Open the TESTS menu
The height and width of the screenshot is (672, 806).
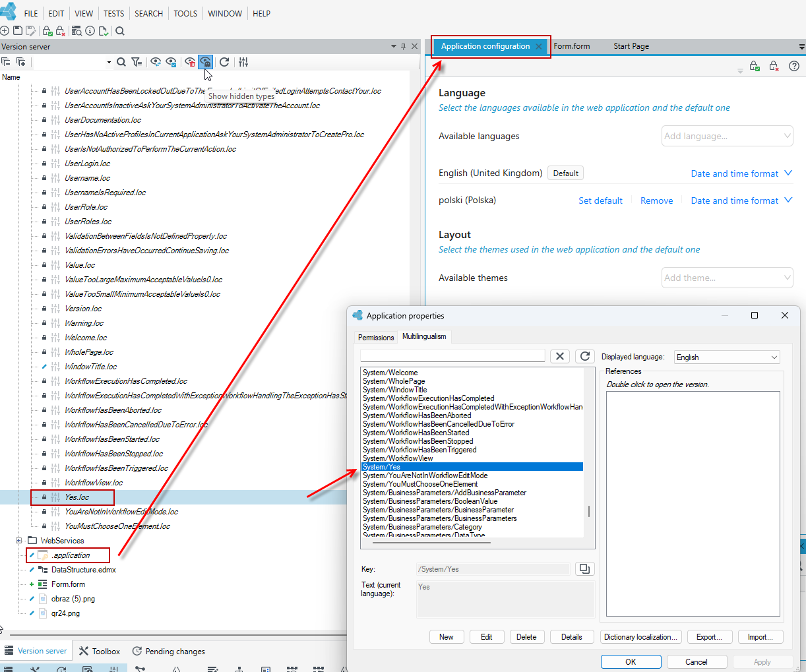point(113,13)
